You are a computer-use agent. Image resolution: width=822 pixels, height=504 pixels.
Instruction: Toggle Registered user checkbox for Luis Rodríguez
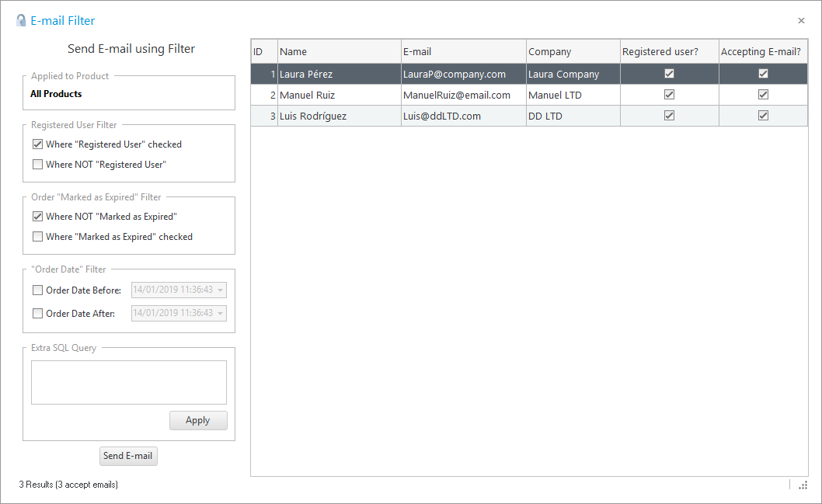point(670,115)
